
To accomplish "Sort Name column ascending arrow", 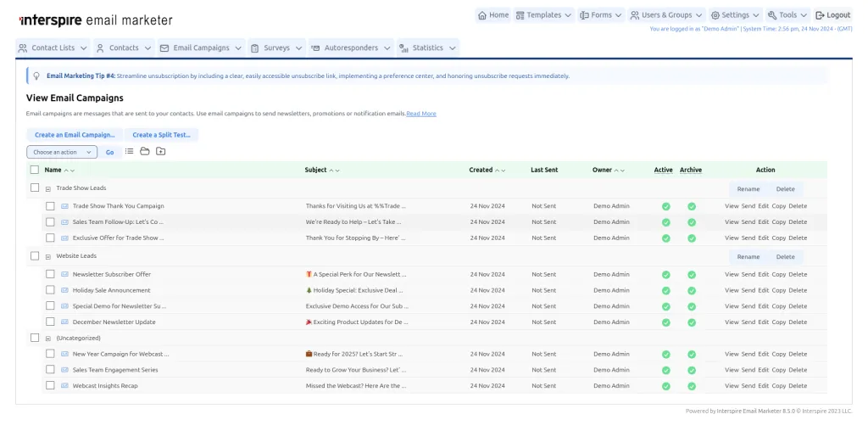I will pos(66,171).
